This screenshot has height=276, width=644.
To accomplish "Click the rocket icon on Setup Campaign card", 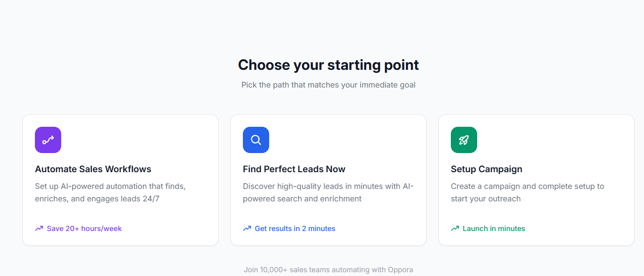I will tap(464, 140).
